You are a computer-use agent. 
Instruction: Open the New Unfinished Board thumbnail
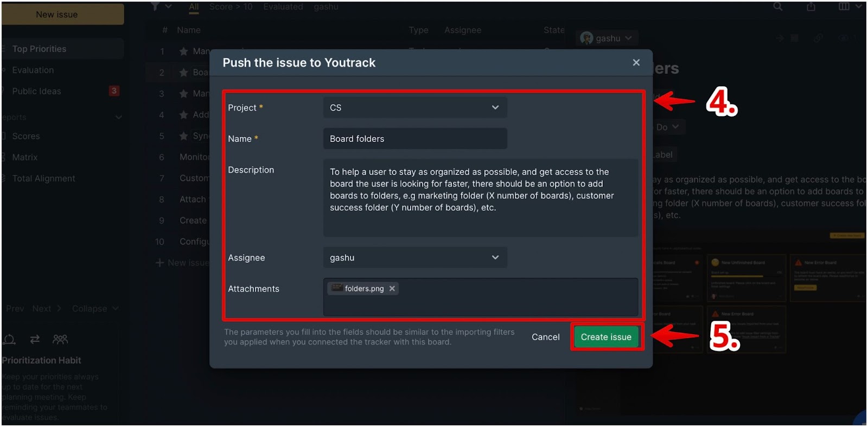[746, 278]
